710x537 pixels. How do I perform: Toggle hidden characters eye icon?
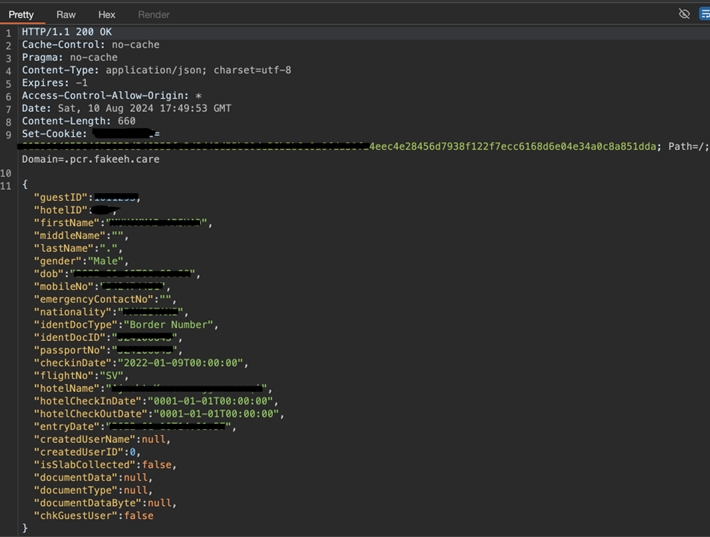click(684, 14)
